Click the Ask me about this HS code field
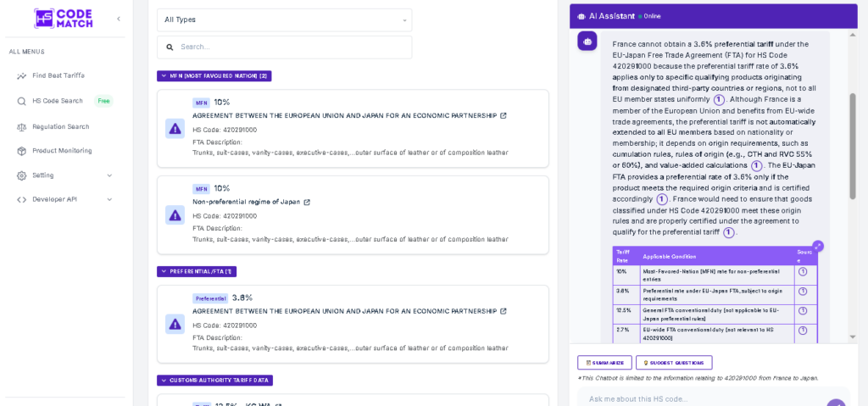This screenshot has width=868, height=406. pyautogui.click(x=699, y=399)
